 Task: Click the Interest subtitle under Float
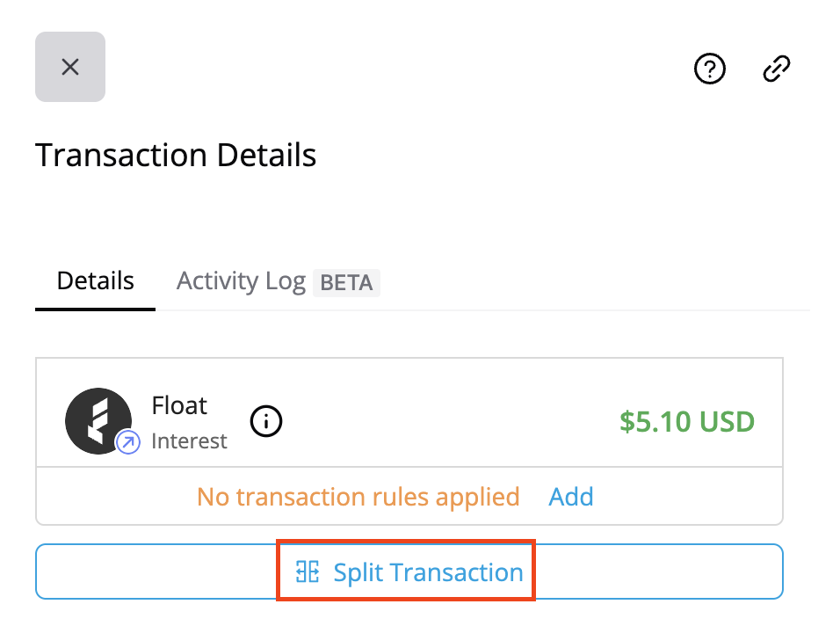(189, 440)
